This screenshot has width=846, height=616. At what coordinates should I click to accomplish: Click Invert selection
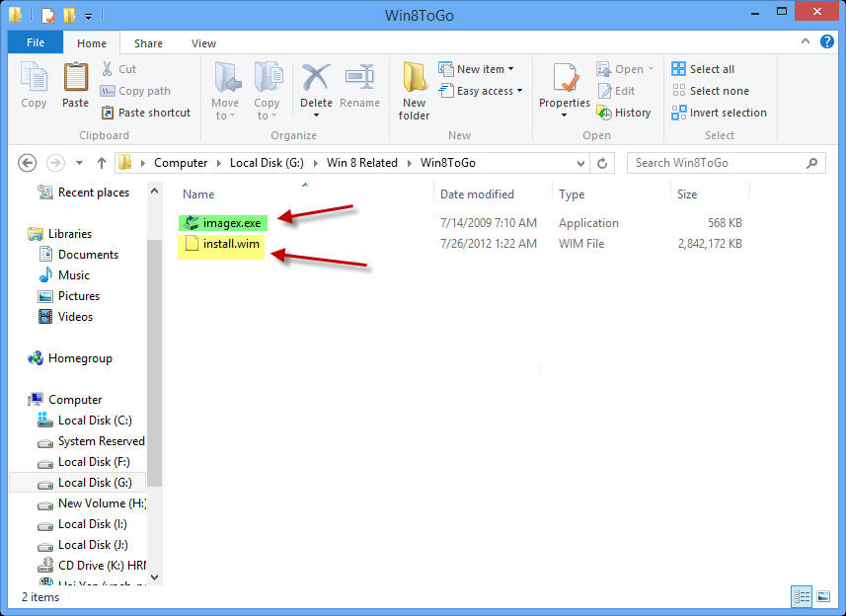tap(720, 113)
